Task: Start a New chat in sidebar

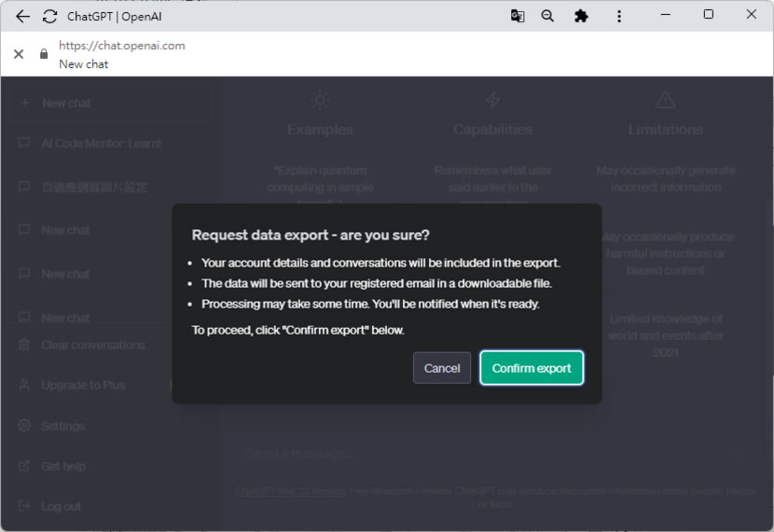Action: click(66, 103)
